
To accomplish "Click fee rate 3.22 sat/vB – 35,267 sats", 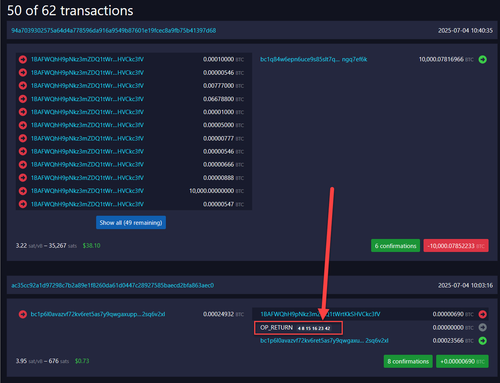I will tap(46, 246).
